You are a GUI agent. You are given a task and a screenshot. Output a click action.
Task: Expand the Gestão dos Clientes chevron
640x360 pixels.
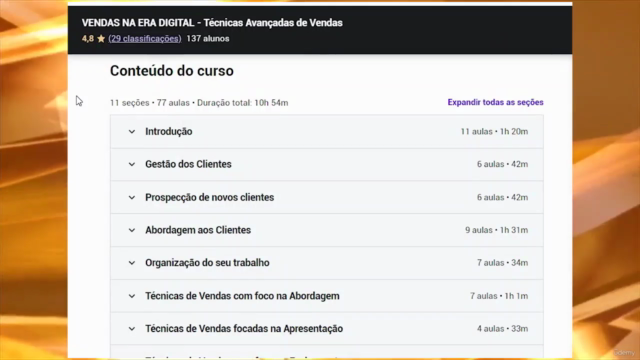pos(132,164)
